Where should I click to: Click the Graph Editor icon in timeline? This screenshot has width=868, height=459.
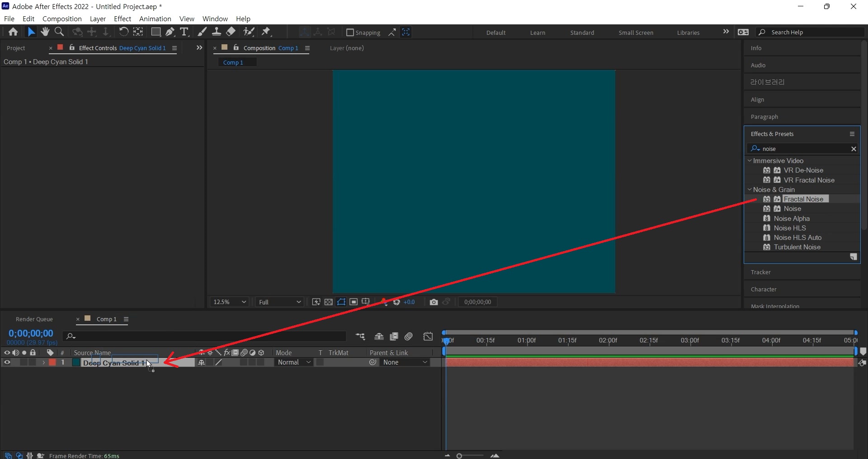(x=428, y=337)
